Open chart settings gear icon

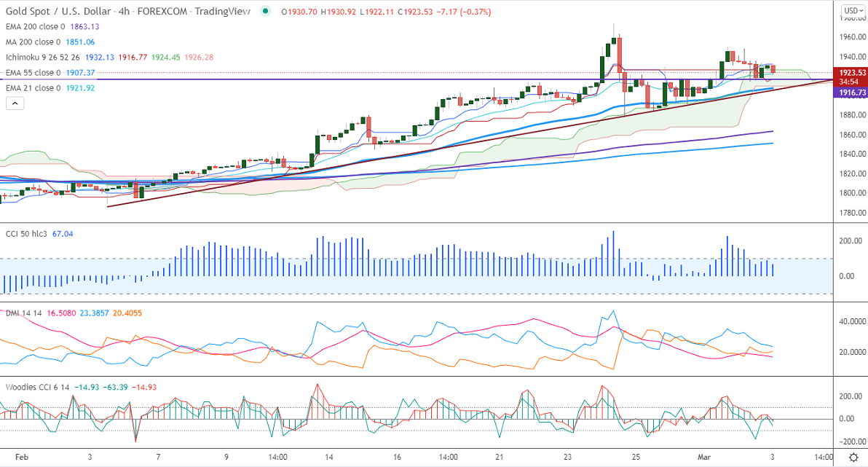(x=853, y=457)
